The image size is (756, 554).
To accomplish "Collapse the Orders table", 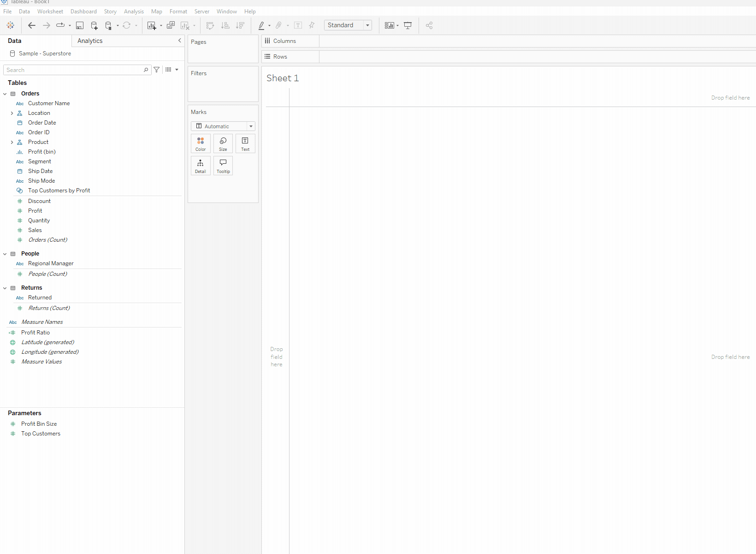I will 5,94.
